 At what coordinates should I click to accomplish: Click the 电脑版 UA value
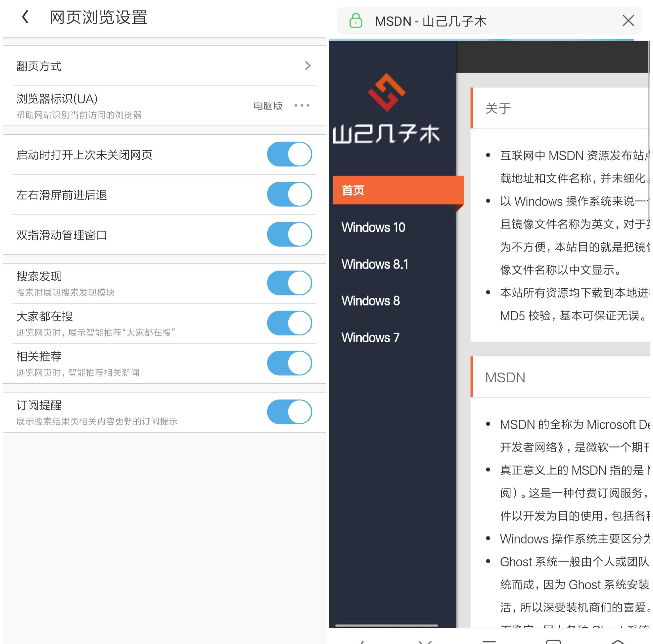[x=268, y=106]
